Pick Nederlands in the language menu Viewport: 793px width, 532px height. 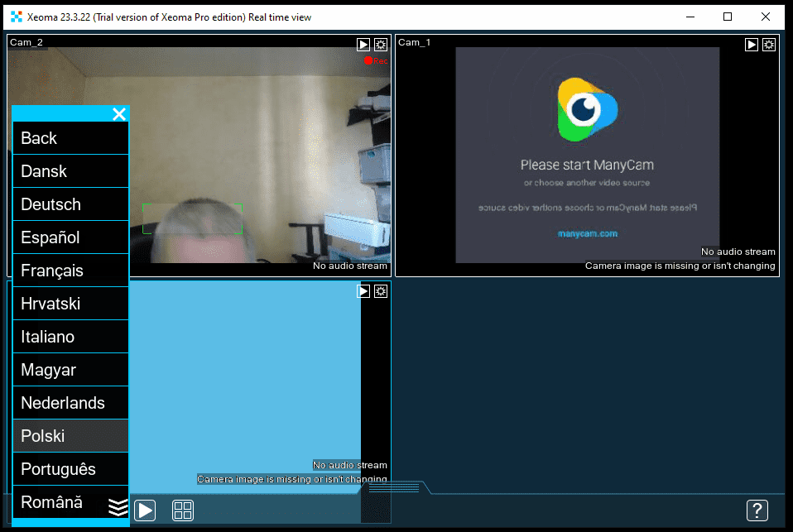(x=71, y=403)
